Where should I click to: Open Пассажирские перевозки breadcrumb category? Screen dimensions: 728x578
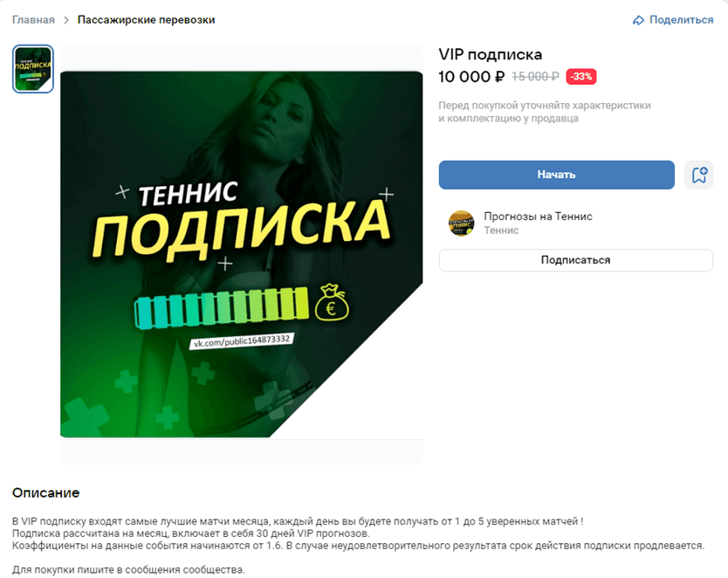147,20
